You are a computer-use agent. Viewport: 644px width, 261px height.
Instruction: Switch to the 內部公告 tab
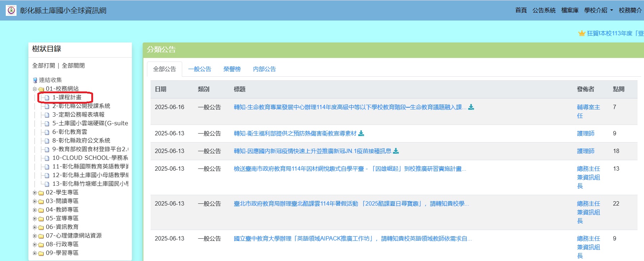(264, 69)
